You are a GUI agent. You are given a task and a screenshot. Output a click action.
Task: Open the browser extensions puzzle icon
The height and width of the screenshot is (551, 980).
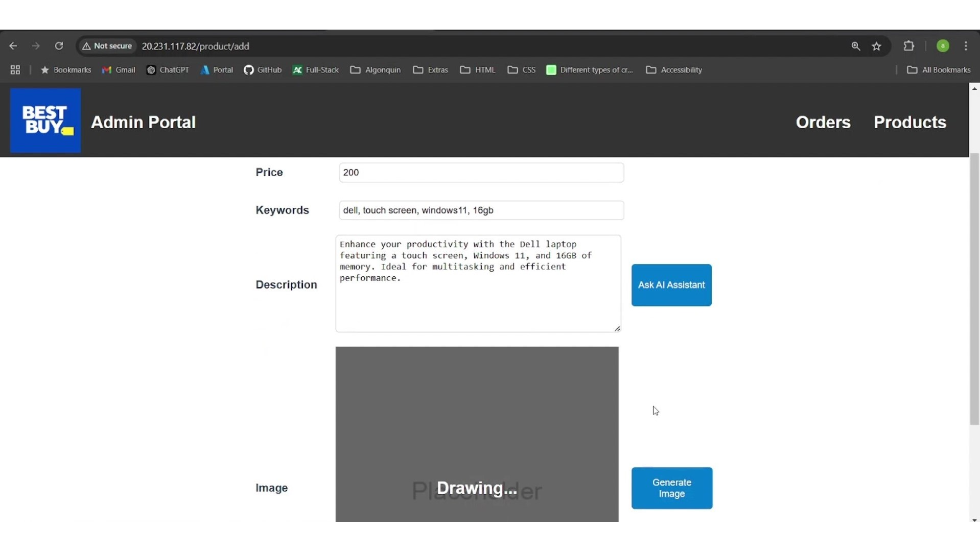tap(908, 46)
